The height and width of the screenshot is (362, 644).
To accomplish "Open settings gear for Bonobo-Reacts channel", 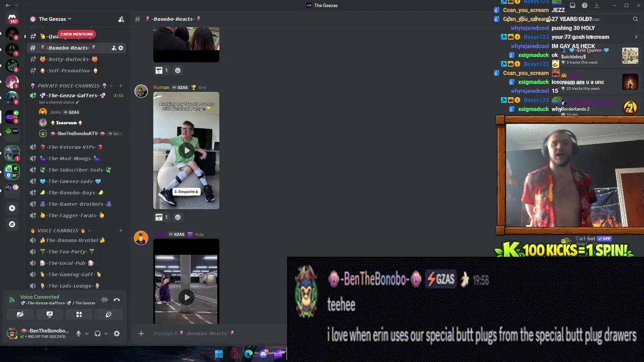I will (x=121, y=48).
